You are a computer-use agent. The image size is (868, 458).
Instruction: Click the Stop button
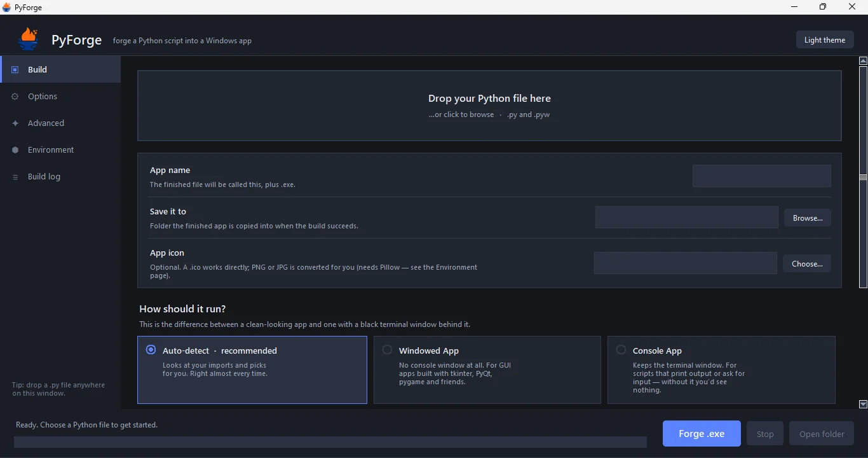(x=765, y=434)
